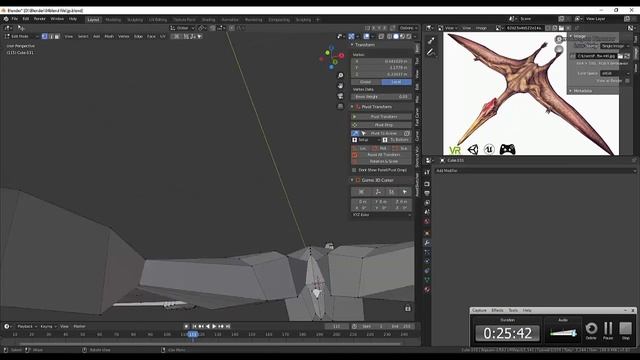Click the open image folder icon in image editor header

pos(561,28)
